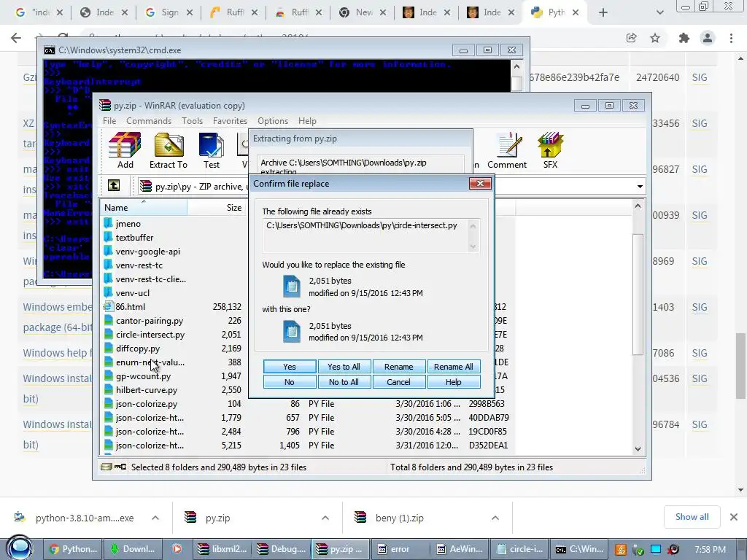Open the WinRAR Favorites menu
This screenshot has width=747, height=560.
pyautogui.click(x=230, y=121)
